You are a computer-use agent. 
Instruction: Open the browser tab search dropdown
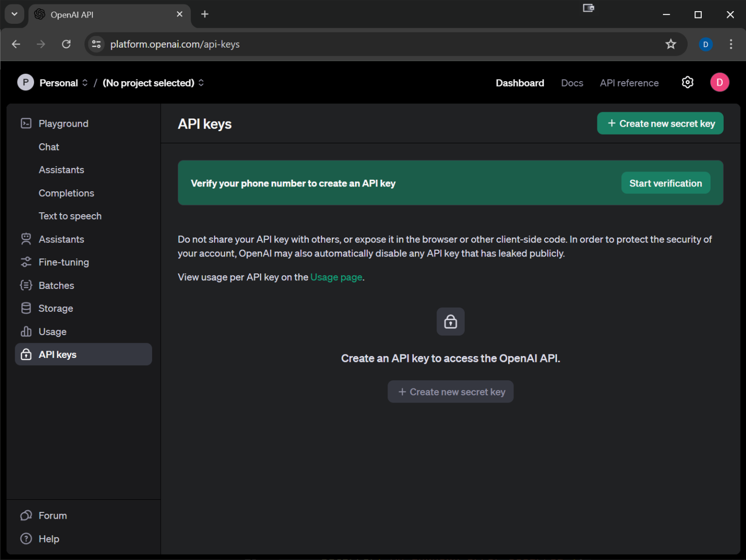14,14
